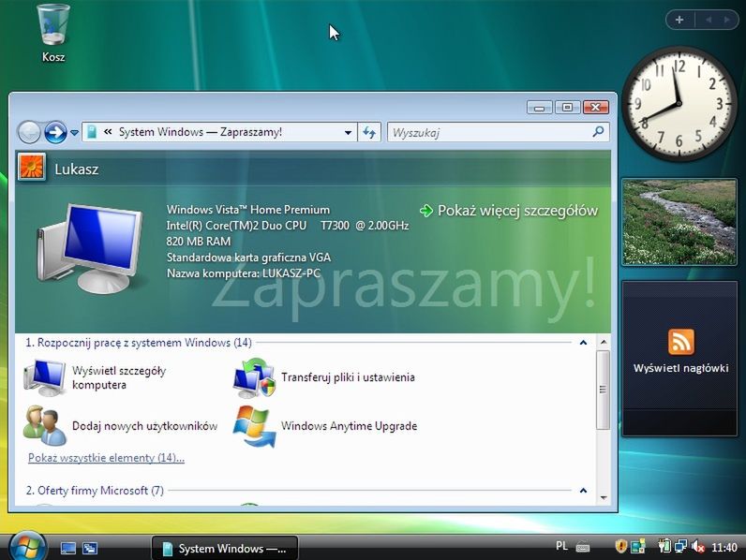Click the Start orb button

26,548
